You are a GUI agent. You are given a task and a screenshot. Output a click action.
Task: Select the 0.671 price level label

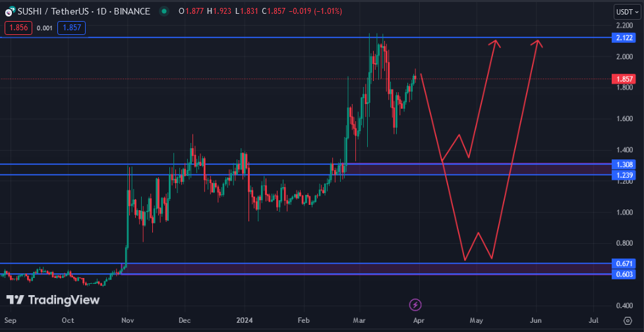coord(624,263)
